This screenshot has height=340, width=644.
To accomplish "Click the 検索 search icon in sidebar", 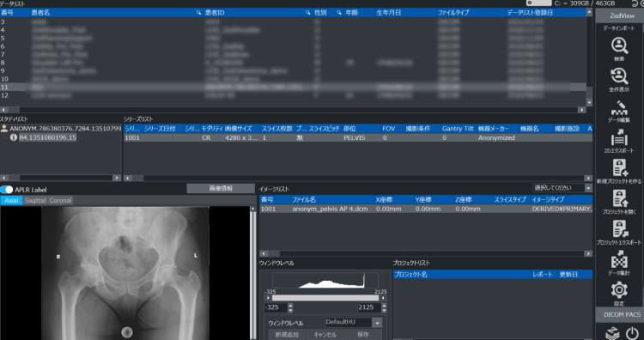I will (x=619, y=48).
